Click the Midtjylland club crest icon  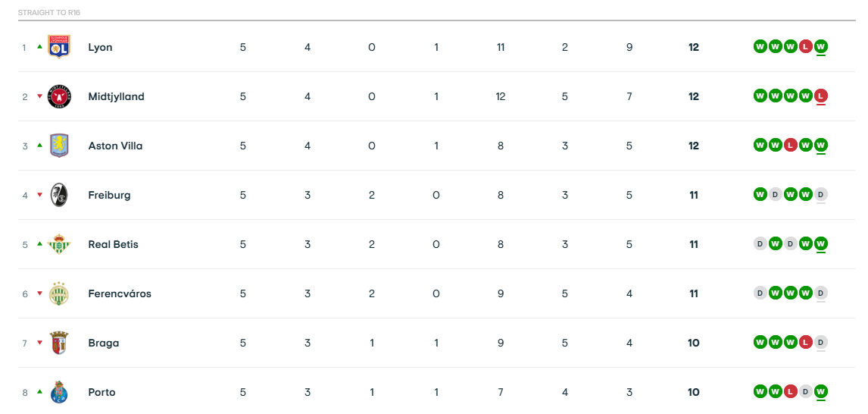[x=59, y=96]
